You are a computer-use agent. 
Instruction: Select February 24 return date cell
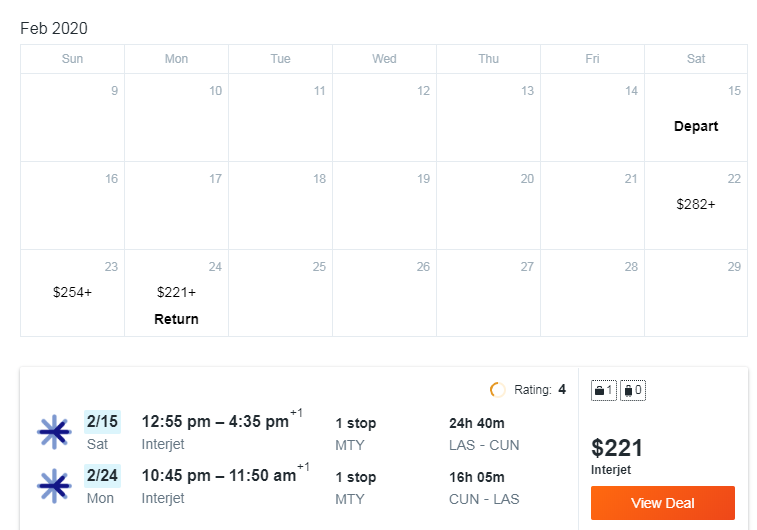coord(176,293)
